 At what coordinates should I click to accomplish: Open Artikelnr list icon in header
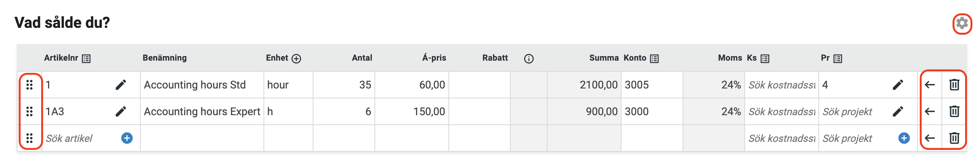pyautogui.click(x=87, y=58)
